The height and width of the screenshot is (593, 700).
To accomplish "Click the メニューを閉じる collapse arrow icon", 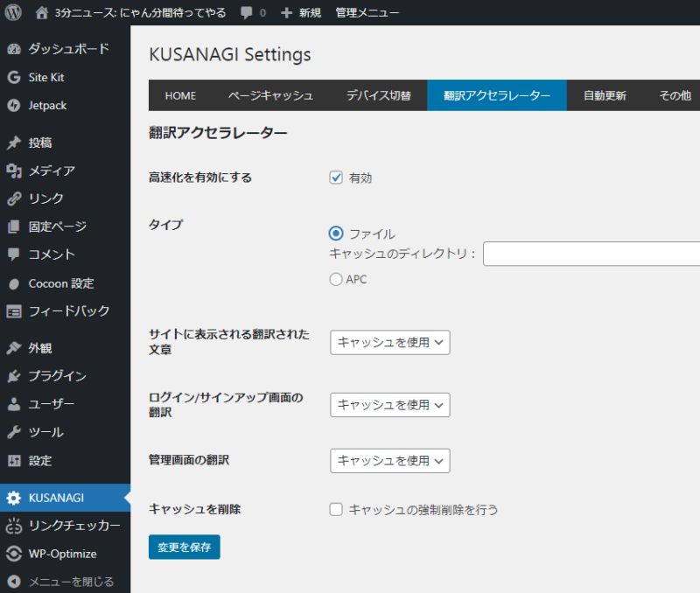I will click(14, 582).
